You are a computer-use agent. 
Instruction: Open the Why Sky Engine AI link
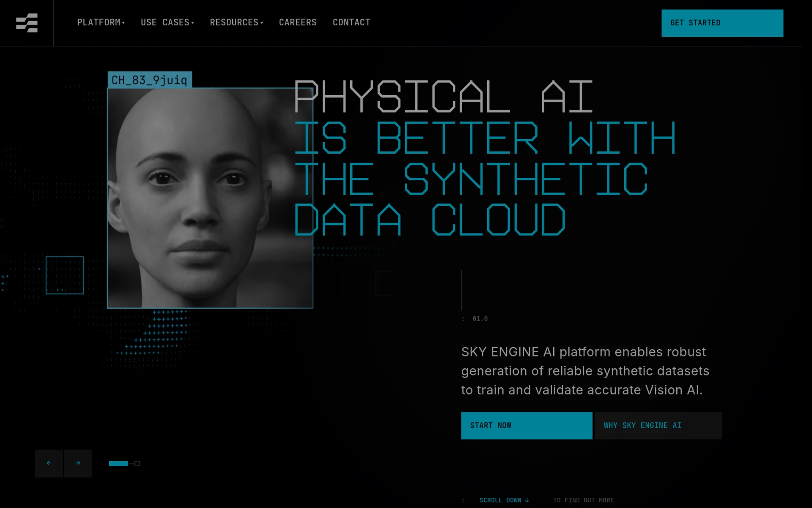[x=658, y=425]
